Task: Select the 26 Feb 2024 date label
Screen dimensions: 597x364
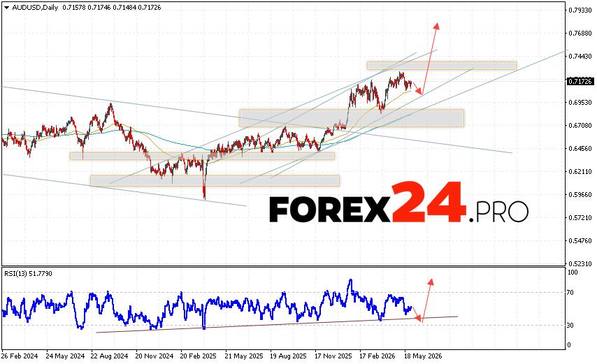Action: [20, 356]
